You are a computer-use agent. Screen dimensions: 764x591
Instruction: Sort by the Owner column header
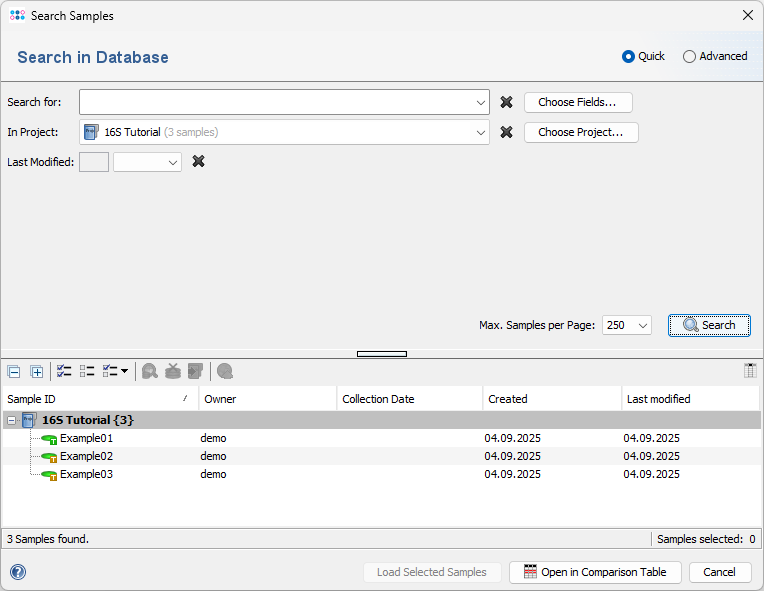(x=266, y=399)
